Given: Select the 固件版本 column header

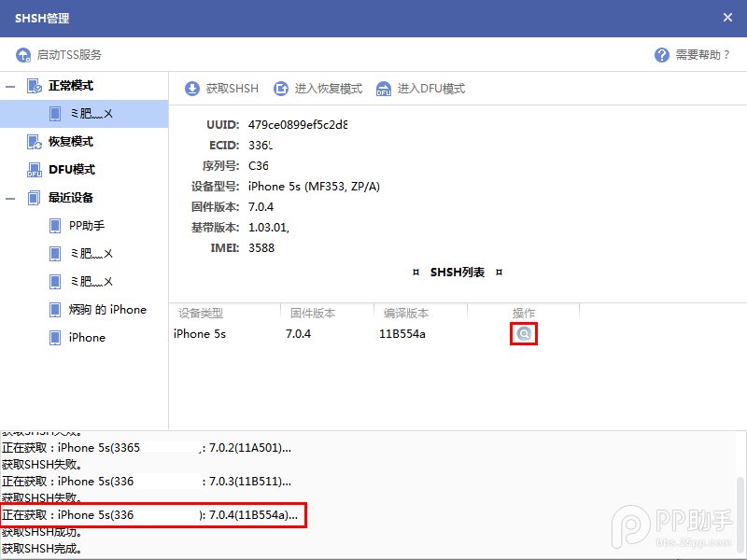Looking at the screenshot, I should pyautogui.click(x=308, y=313).
